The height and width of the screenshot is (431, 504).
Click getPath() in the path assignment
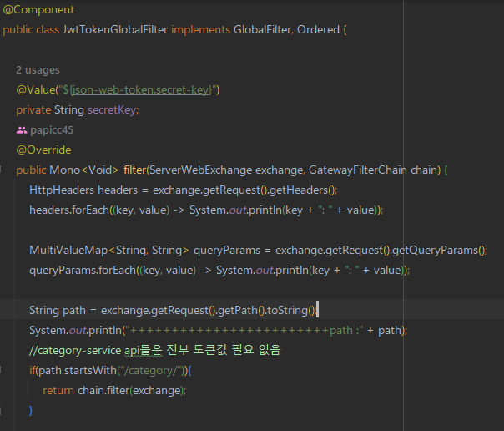pyautogui.click(x=241, y=311)
